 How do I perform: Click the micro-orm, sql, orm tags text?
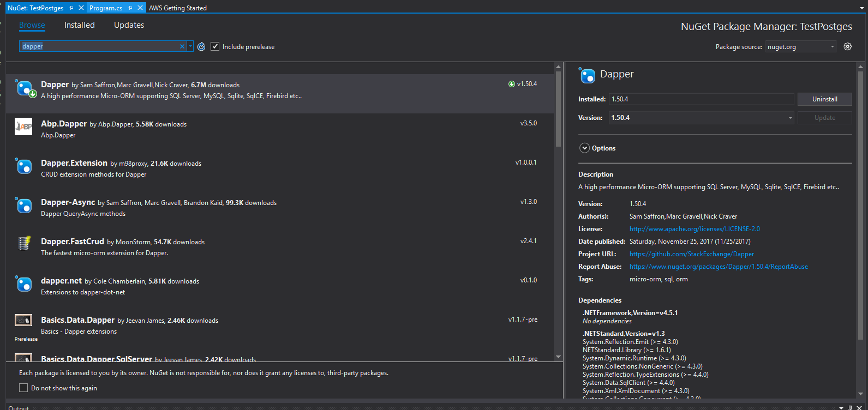click(x=659, y=279)
